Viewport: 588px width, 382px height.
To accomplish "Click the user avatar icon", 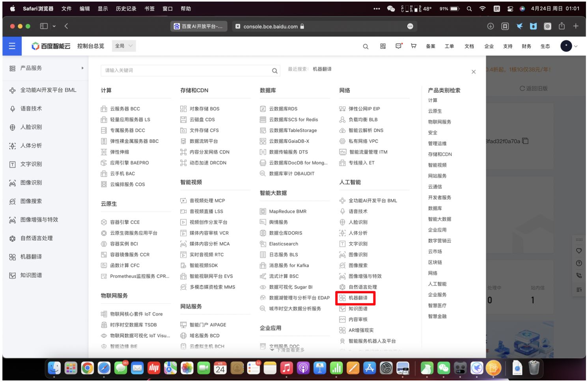I will point(566,46).
